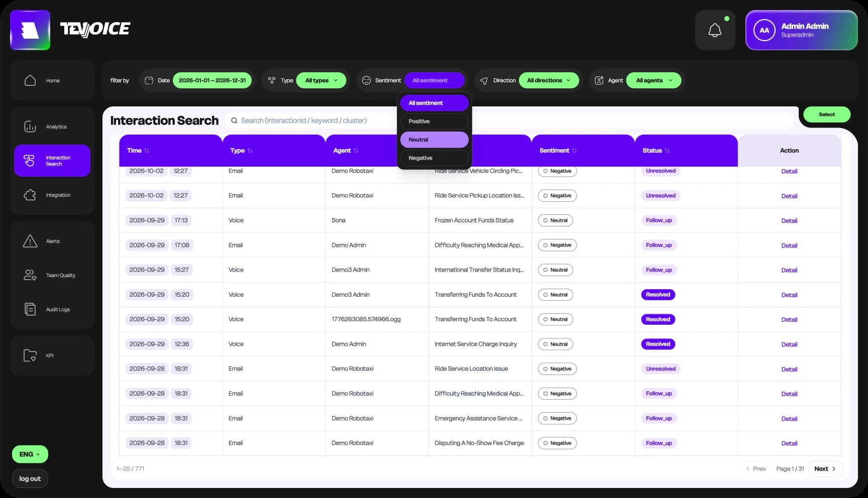Open the date range picker 2026-01-01 – 2026-12-31
The width and height of the screenshot is (868, 498).
212,80
